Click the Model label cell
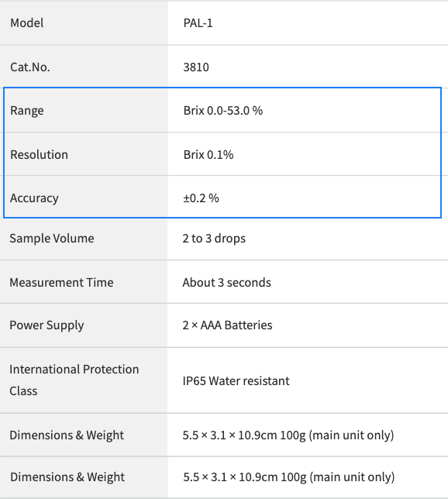This screenshot has width=448, height=499. click(x=84, y=23)
